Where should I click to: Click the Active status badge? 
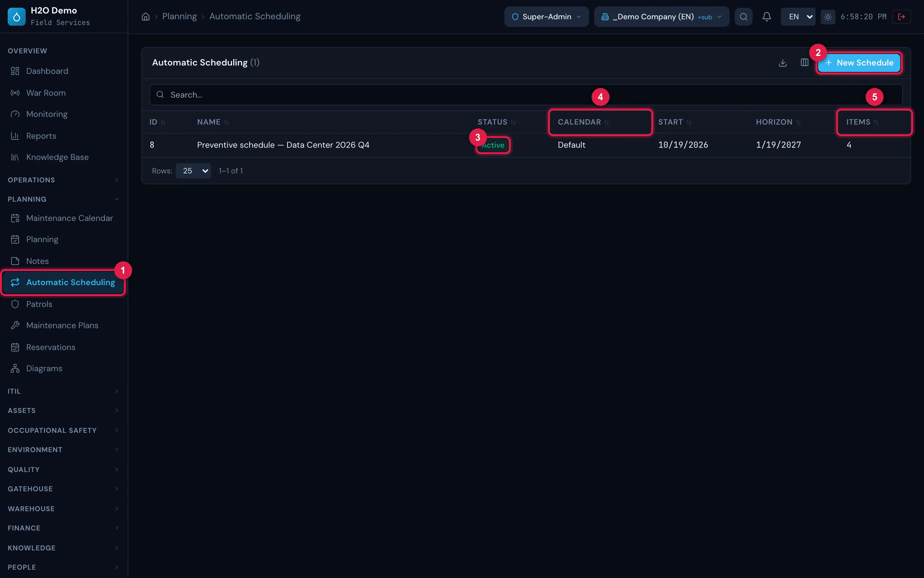492,145
